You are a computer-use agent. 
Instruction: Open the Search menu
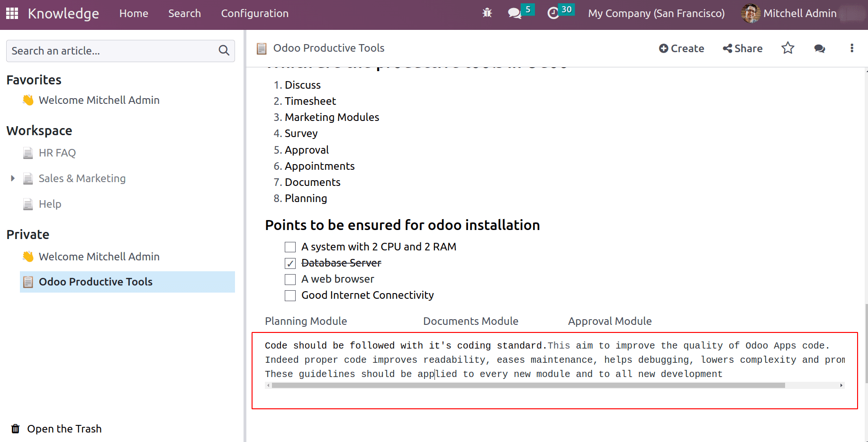tap(184, 13)
